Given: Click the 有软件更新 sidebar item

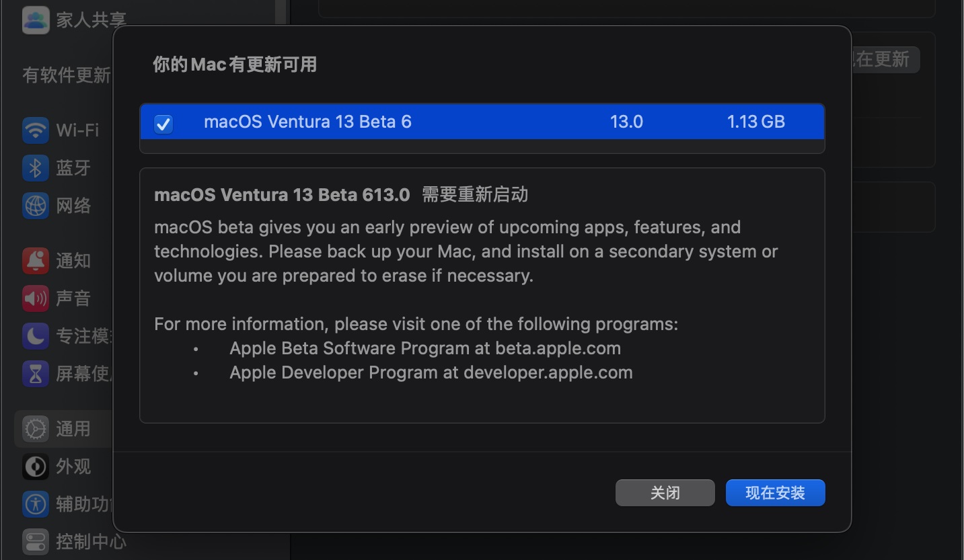Looking at the screenshot, I should (x=66, y=75).
